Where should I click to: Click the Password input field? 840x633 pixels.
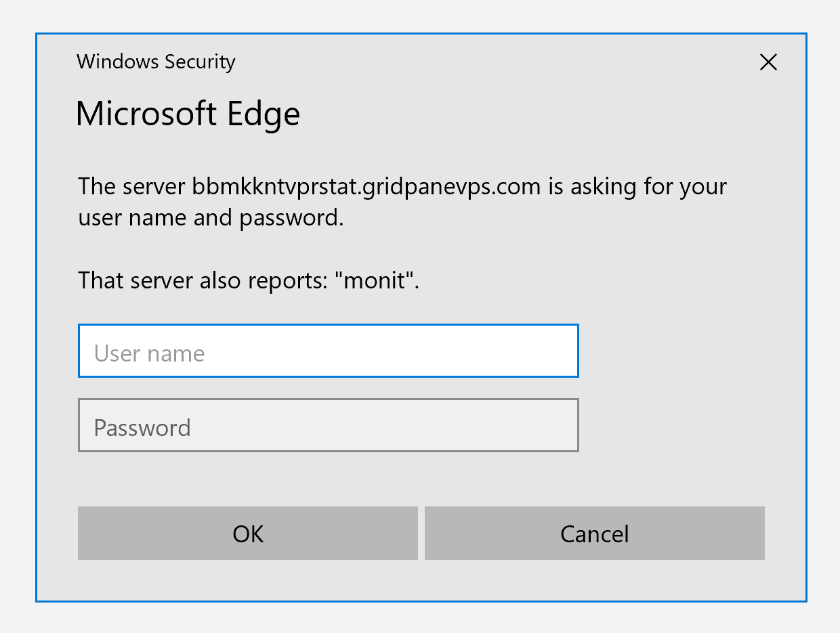pos(328,424)
